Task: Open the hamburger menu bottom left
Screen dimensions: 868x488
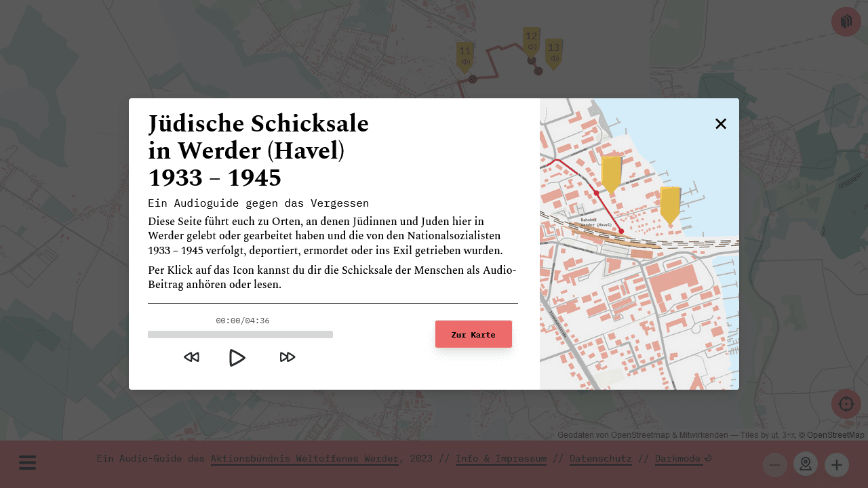Action: [27, 463]
